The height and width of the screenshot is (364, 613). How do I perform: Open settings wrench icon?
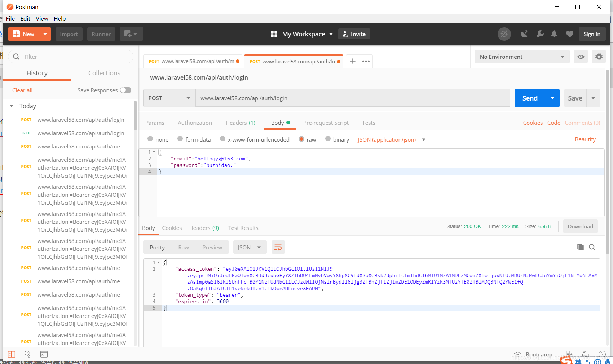coord(540,34)
